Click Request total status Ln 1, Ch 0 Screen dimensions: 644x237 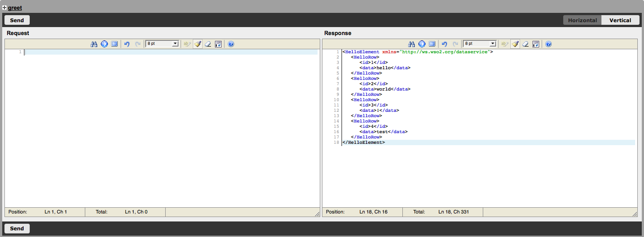click(x=136, y=212)
